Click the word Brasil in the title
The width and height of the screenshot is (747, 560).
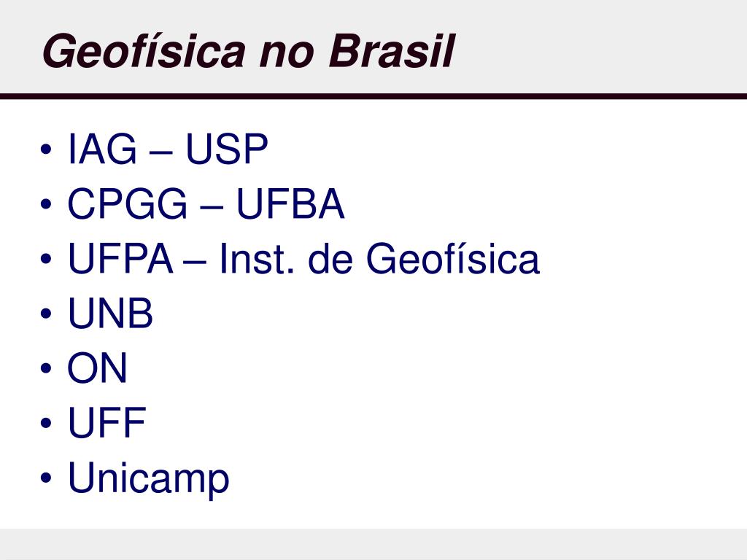(392, 51)
